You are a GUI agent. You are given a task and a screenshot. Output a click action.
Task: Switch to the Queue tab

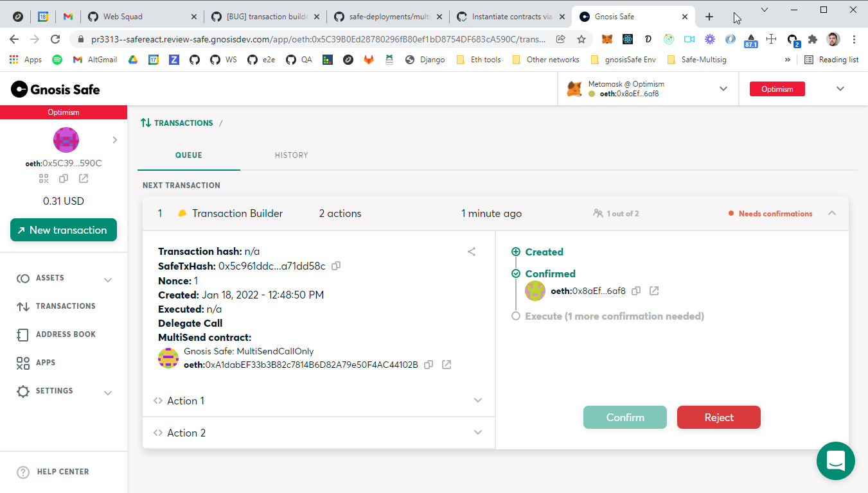tap(189, 155)
